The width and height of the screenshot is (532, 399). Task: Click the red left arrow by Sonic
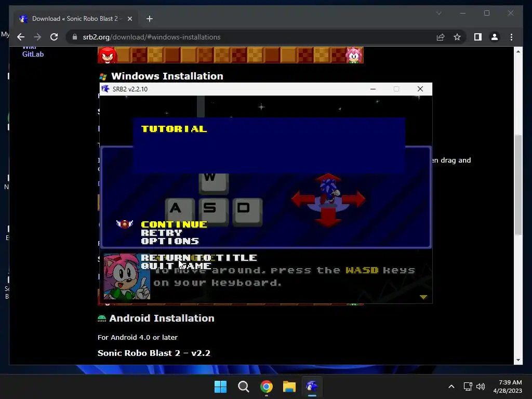pos(303,199)
